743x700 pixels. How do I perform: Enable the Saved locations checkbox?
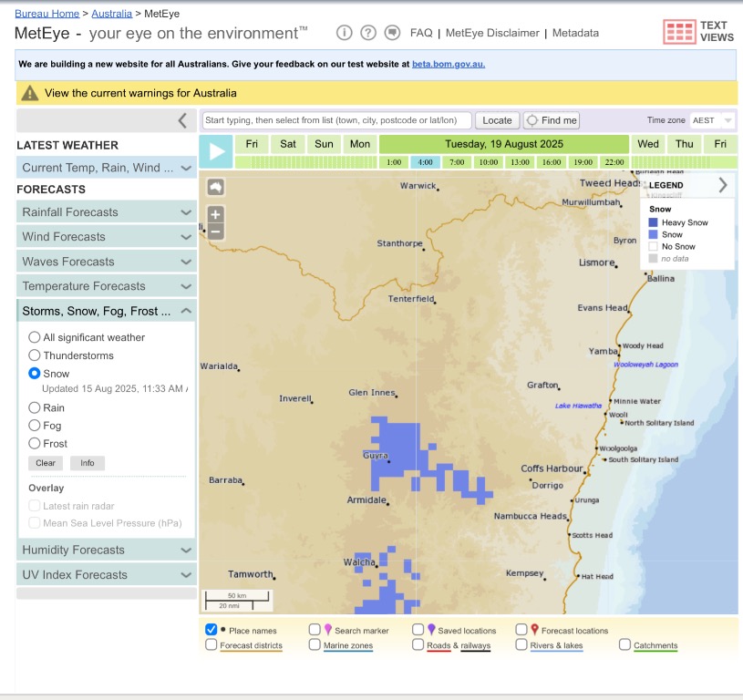pos(418,630)
